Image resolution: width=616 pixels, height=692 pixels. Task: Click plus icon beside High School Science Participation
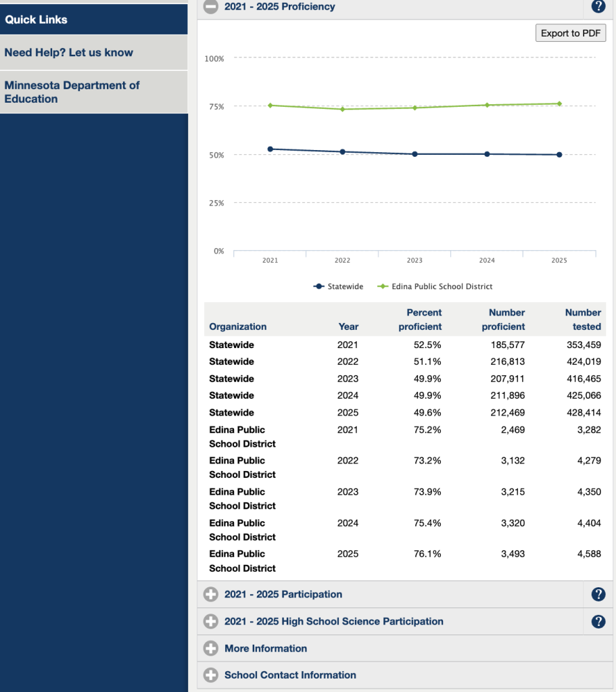point(211,622)
